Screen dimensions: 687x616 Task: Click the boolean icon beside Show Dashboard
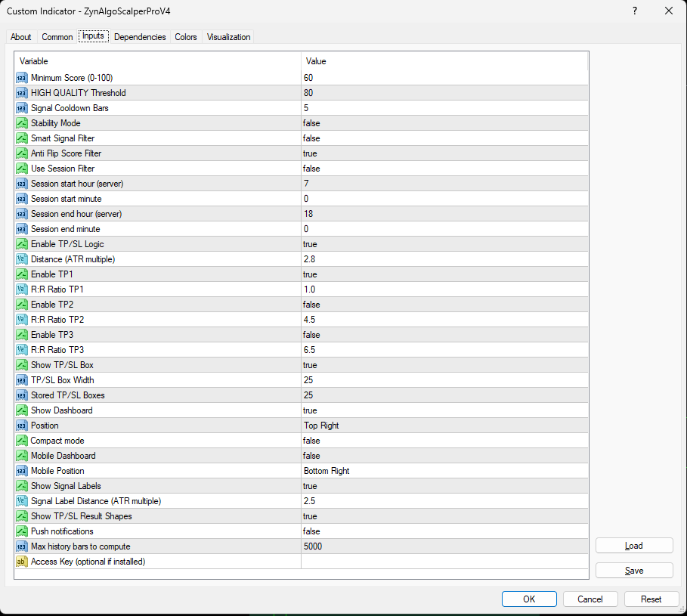coord(21,410)
